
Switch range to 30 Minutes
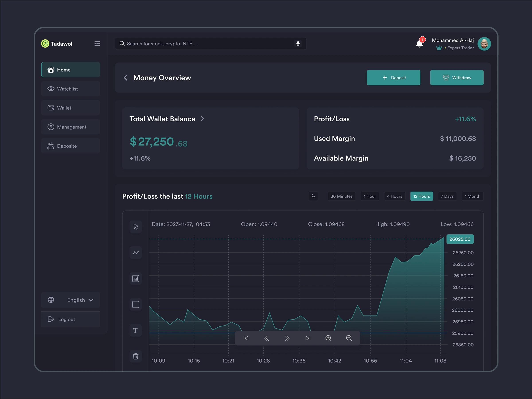pyautogui.click(x=341, y=196)
